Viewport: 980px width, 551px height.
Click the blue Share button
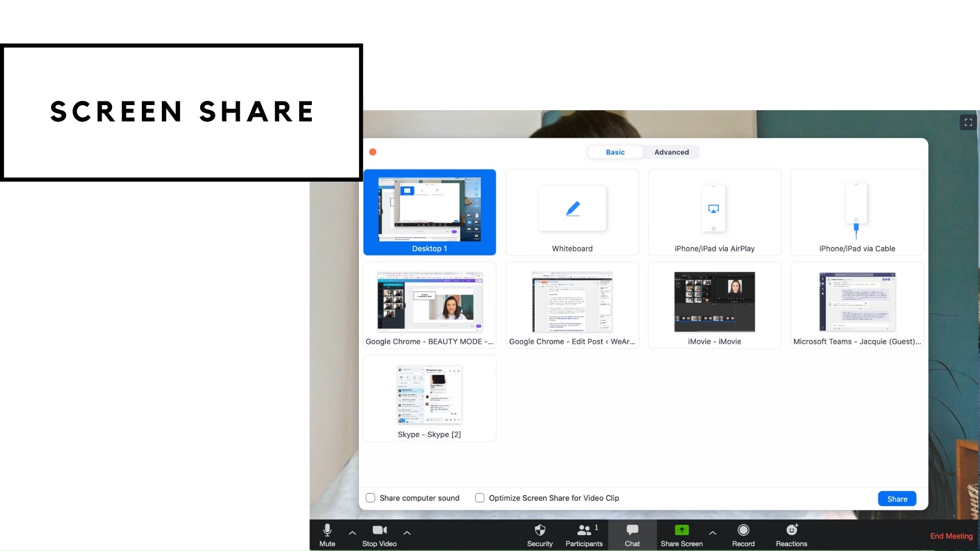pos(897,499)
